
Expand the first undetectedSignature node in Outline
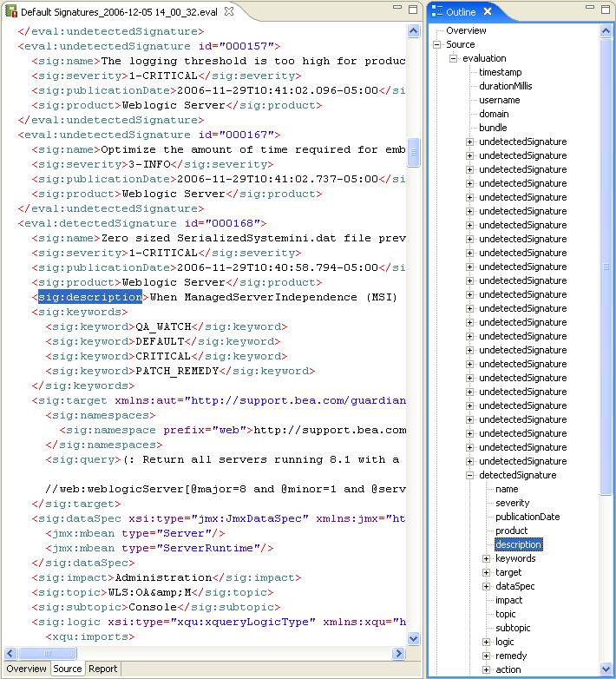469,142
